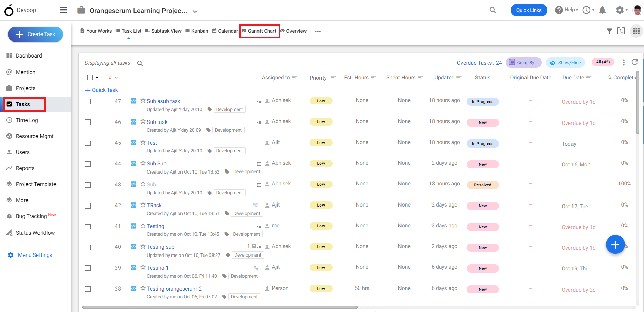Screen dimensions: 644x312
Task: Open the Ganntt Chart tab
Action: [x=259, y=31]
